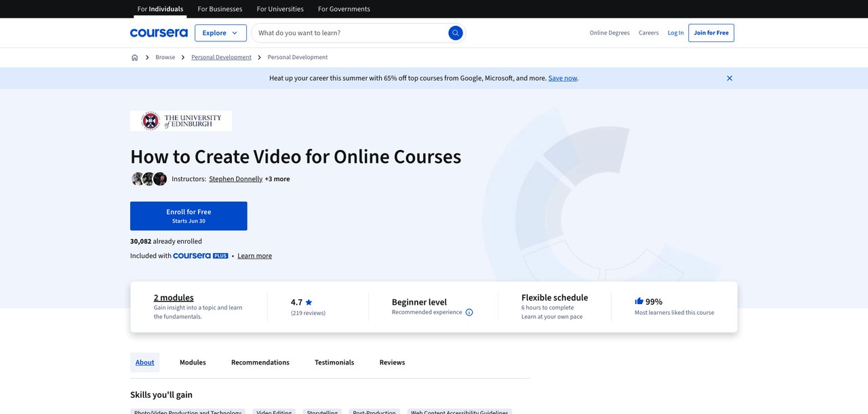Screen dimensions: 868x414
Task: Click the instructor avatar photos
Action: tap(149, 179)
